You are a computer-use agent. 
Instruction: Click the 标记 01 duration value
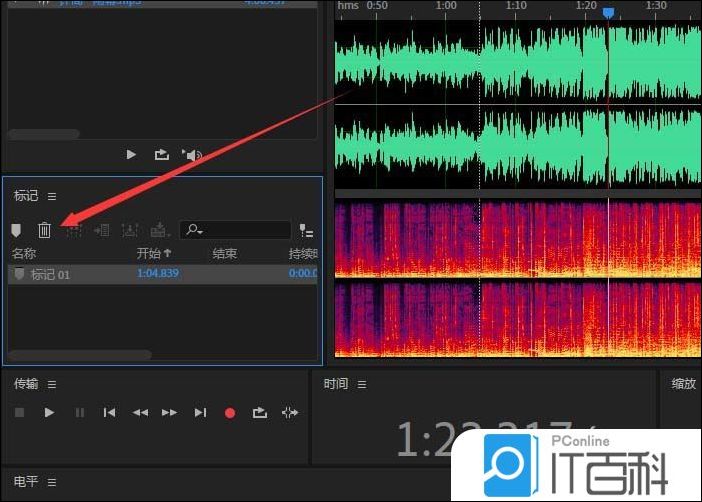pyautogui.click(x=303, y=273)
